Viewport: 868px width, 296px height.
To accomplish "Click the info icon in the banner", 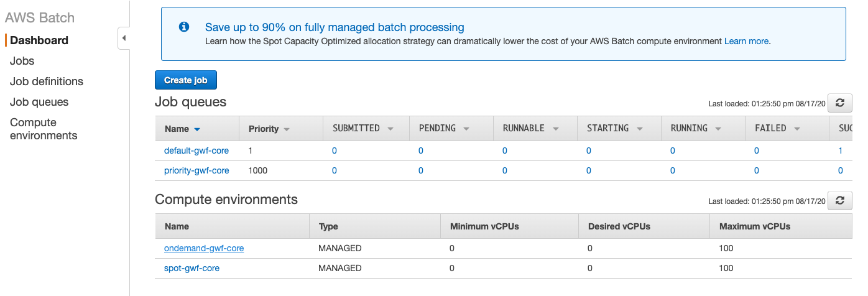I will [183, 27].
